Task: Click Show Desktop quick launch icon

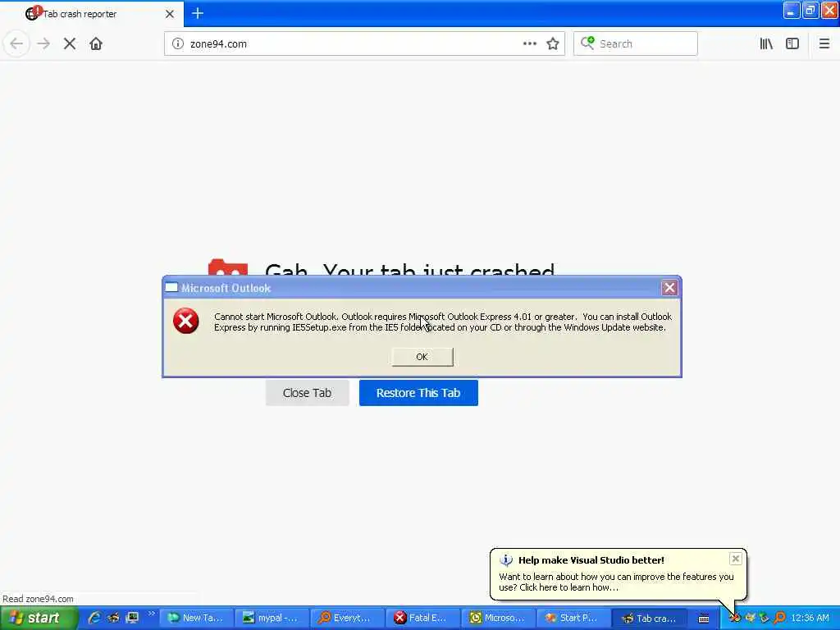Action: 132,618
